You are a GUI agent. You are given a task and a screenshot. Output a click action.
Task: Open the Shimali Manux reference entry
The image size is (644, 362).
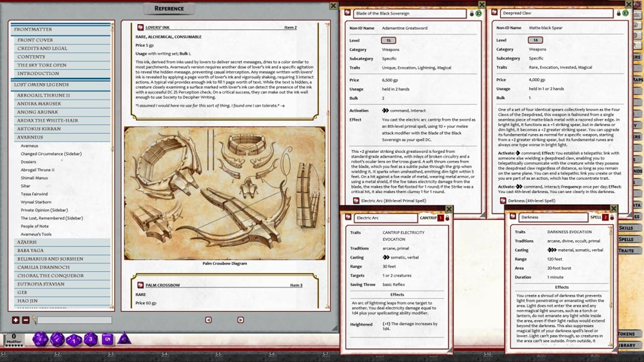(x=34, y=178)
